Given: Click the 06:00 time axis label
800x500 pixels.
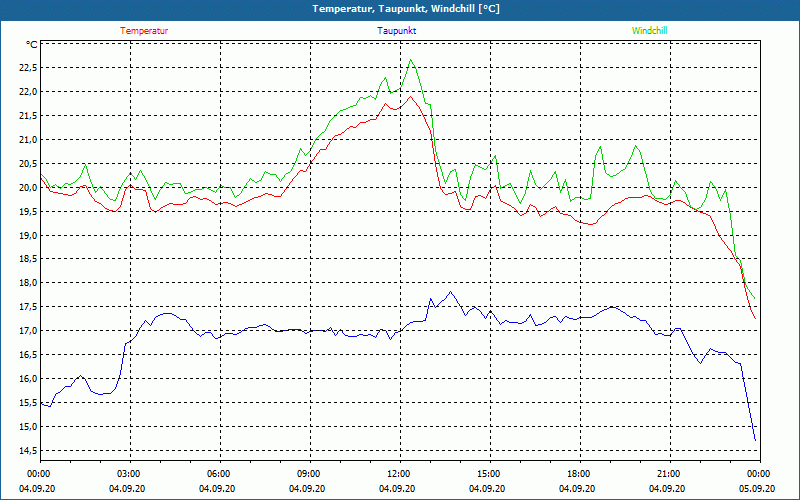Looking at the screenshot, I should tap(220, 474).
